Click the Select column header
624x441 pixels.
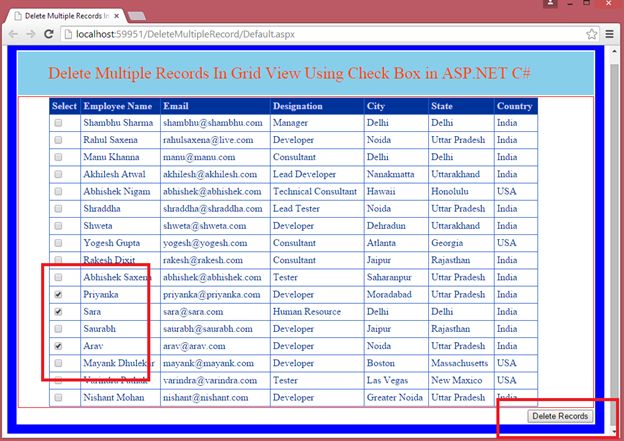pyautogui.click(x=64, y=106)
